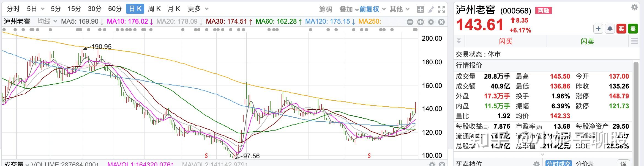Click the 跌停 121.73 limit-down value
The width and height of the screenshot is (644, 166).
tap(619, 106)
